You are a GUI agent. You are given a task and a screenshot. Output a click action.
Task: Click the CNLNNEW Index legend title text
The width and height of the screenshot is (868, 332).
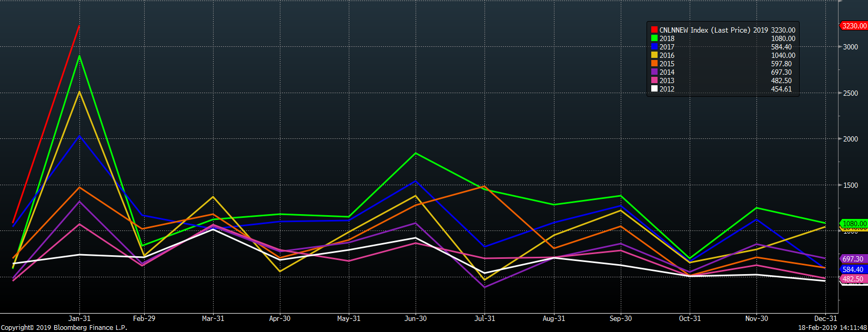705,30
